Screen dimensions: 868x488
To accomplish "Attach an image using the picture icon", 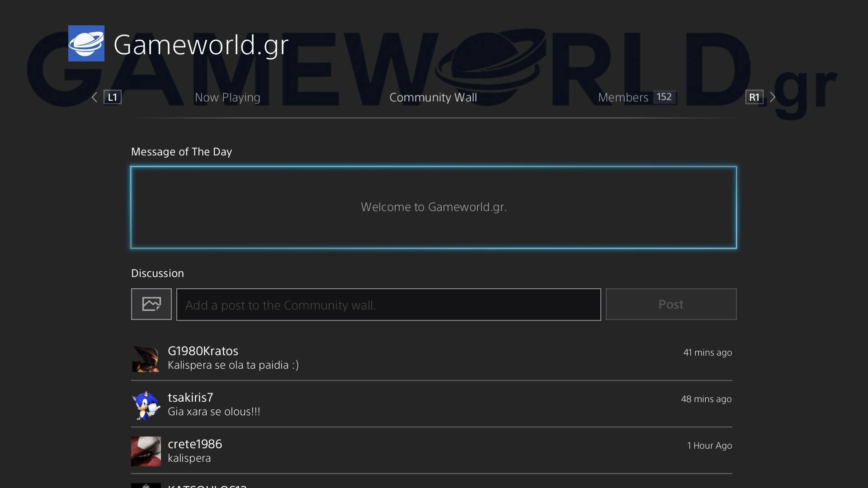I will pos(151,304).
